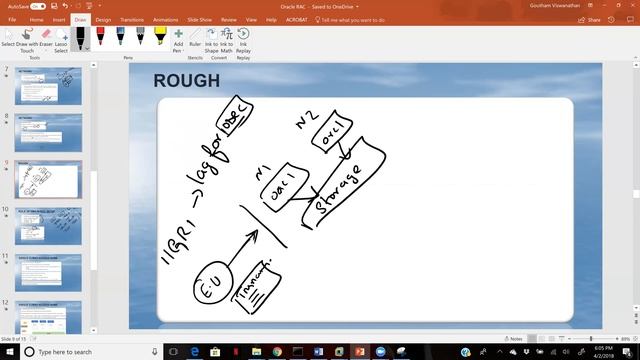Switch to Slide Sorter view

coord(542,339)
